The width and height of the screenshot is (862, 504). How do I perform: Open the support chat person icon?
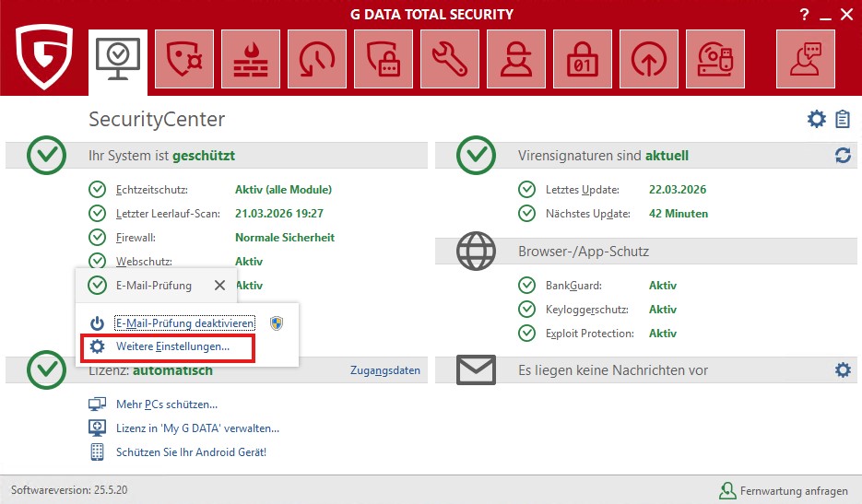[806, 59]
